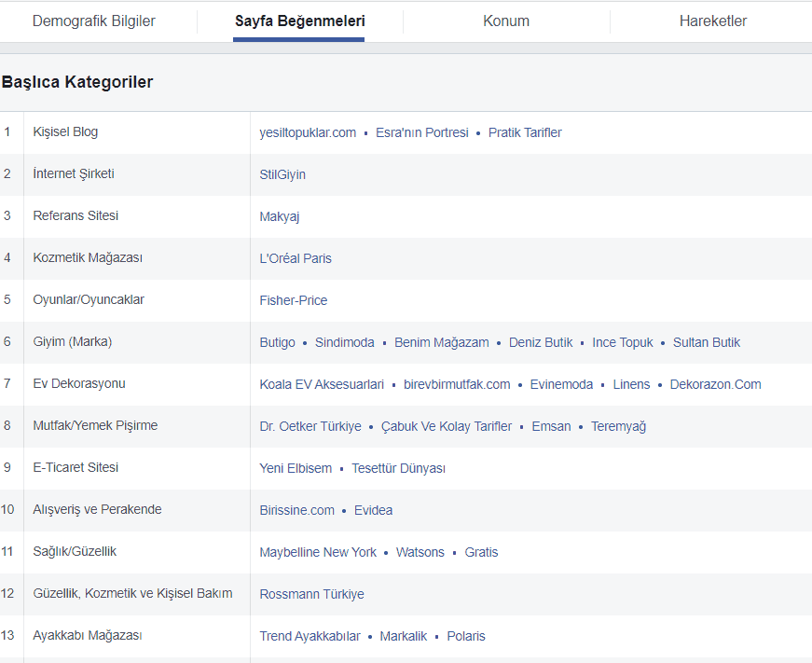Visit the StilGiyin page link
This screenshot has height=663, width=812.
[282, 173]
